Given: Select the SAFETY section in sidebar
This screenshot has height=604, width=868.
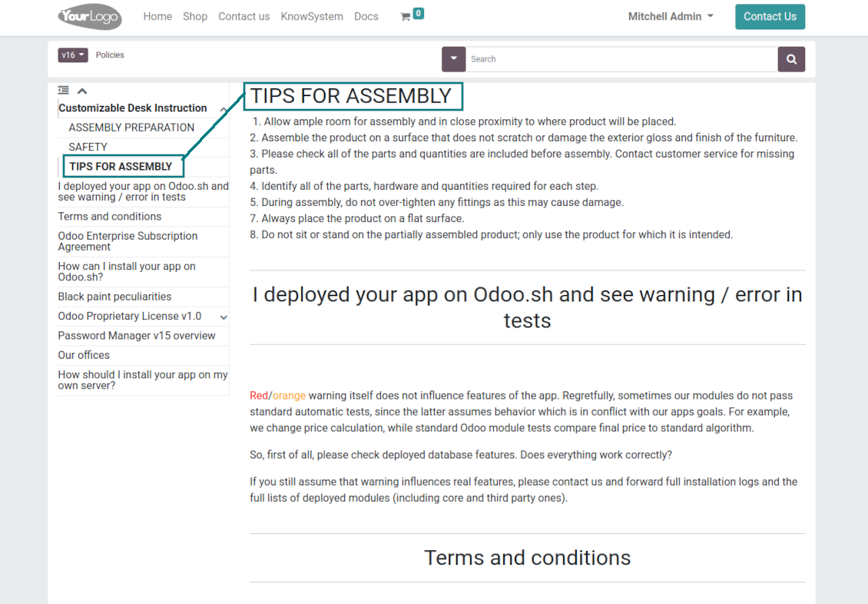Looking at the screenshot, I should point(88,147).
